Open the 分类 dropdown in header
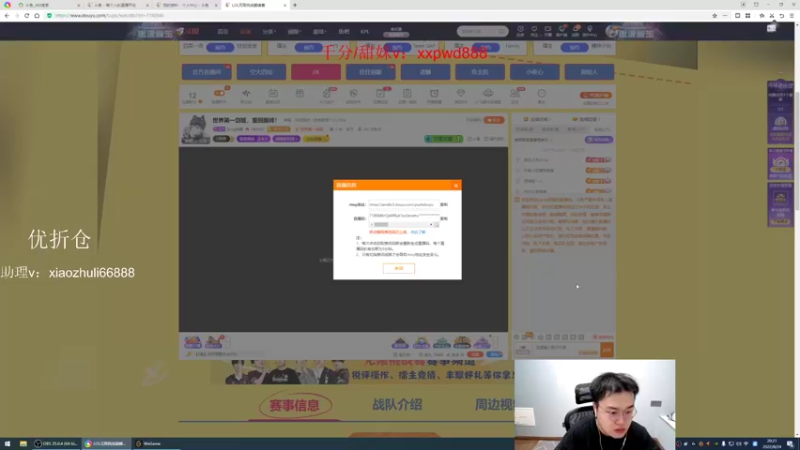 269,32
